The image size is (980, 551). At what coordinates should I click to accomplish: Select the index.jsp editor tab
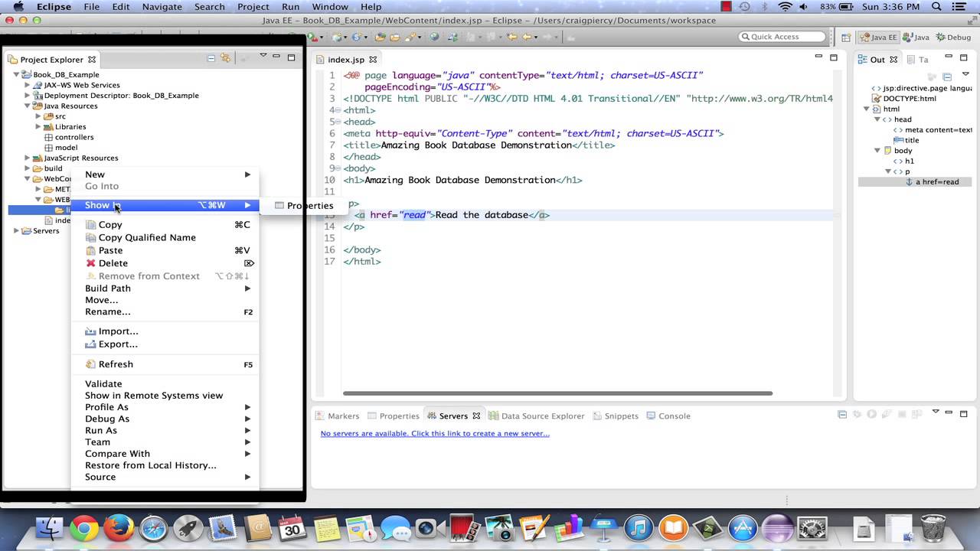[x=346, y=59]
